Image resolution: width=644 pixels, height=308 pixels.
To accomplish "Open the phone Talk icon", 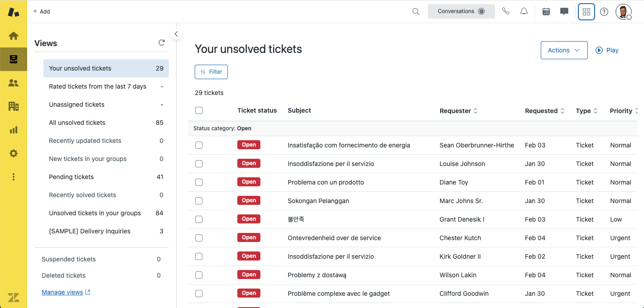I will [x=506, y=12].
